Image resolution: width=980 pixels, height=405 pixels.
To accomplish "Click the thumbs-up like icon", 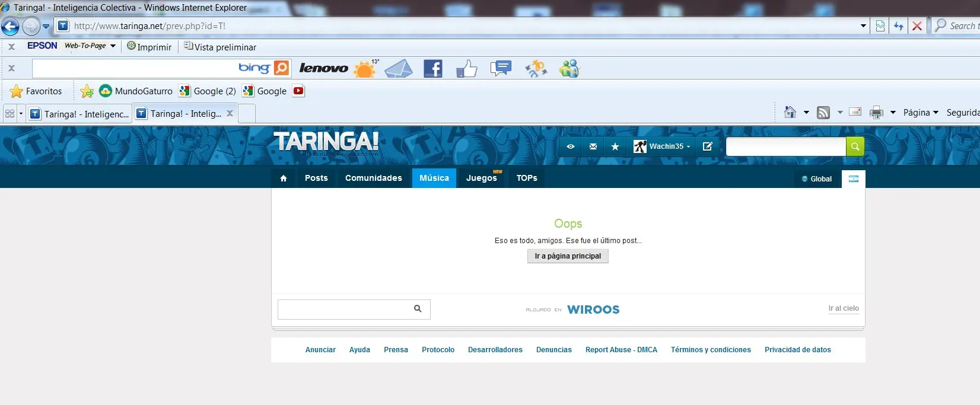I will [x=467, y=69].
